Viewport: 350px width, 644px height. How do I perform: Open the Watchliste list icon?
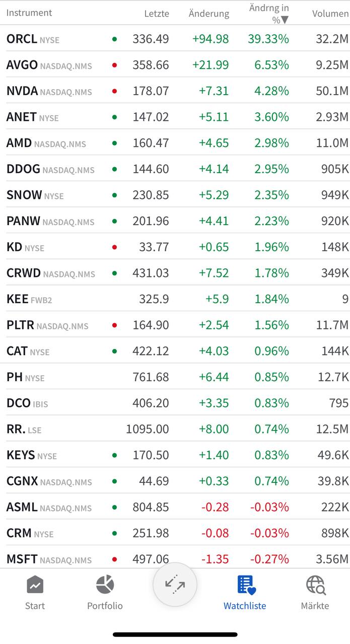click(x=246, y=586)
